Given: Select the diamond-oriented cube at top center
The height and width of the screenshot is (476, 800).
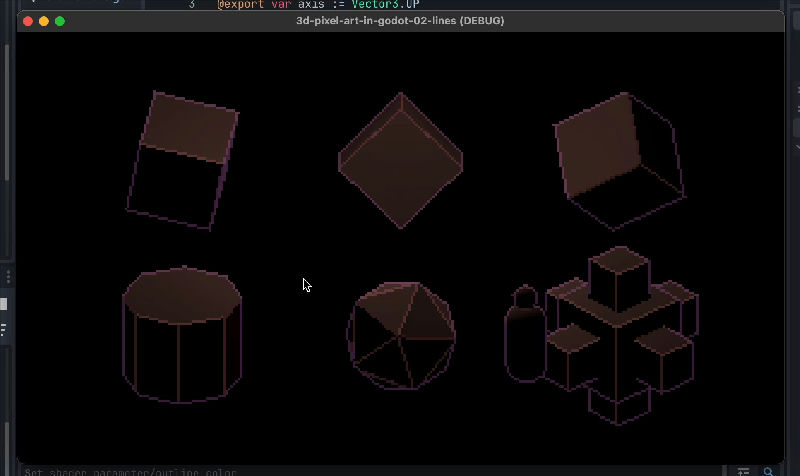Looking at the screenshot, I should pyautogui.click(x=401, y=160).
